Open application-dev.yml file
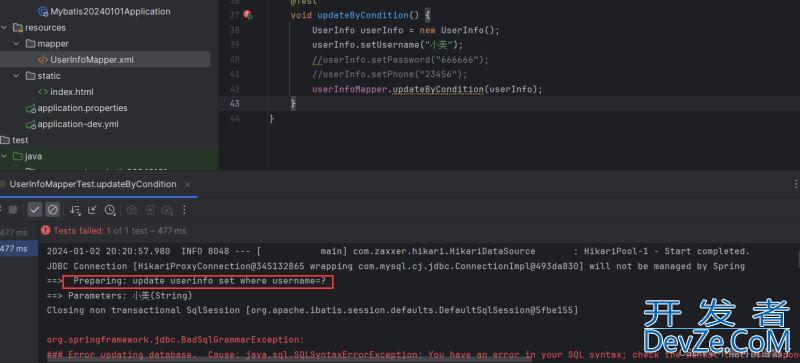The height and width of the screenshot is (363, 800). pos(78,124)
